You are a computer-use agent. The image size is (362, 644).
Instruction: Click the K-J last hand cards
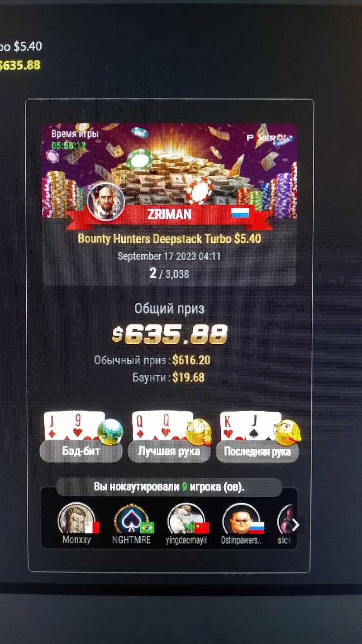tap(249, 427)
